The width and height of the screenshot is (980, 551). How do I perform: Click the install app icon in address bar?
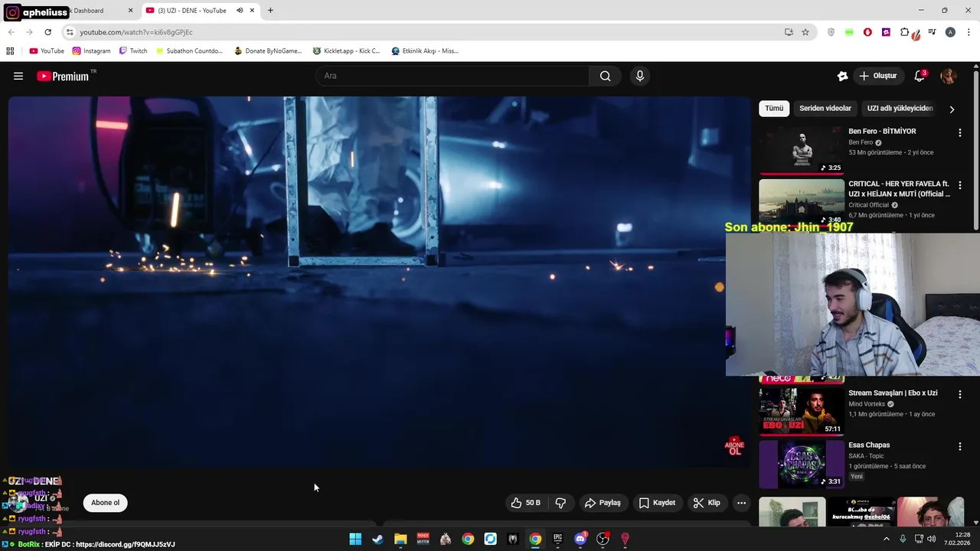click(x=789, y=32)
